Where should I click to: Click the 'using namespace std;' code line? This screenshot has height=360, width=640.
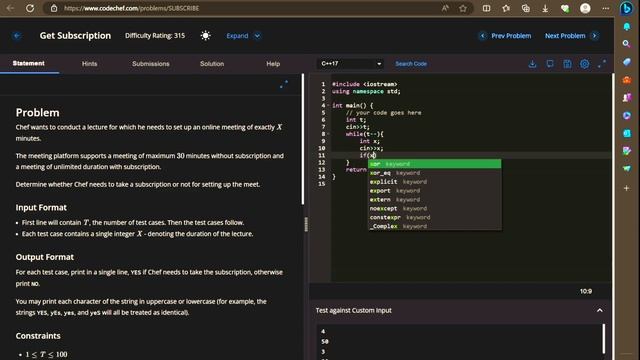pyautogui.click(x=366, y=91)
